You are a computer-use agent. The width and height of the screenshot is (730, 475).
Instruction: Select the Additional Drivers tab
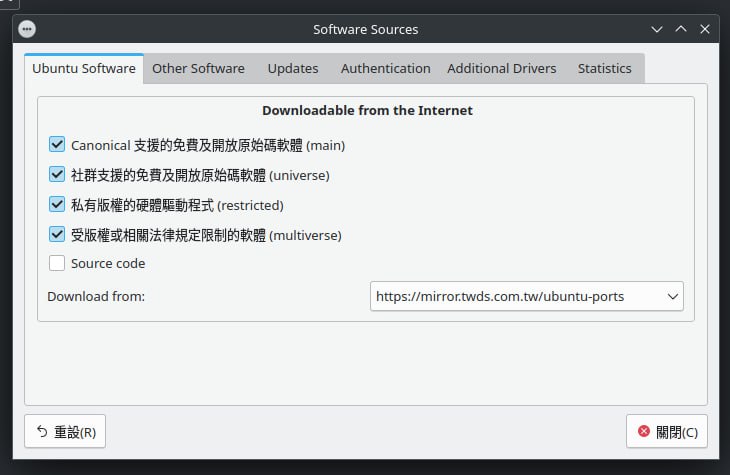[504, 69]
